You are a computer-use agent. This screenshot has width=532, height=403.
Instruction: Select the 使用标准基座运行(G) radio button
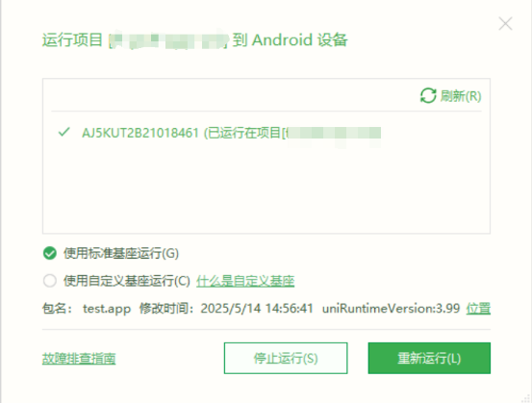(50, 253)
